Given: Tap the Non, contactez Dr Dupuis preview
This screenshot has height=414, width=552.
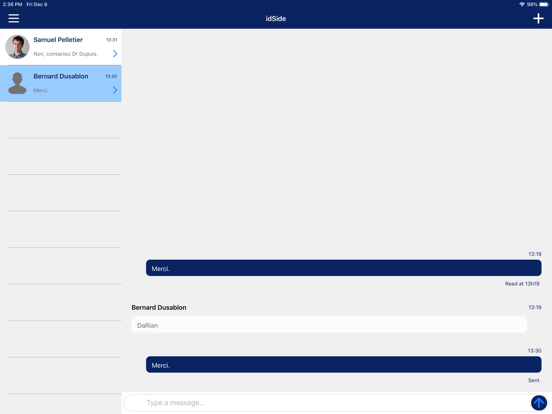Looking at the screenshot, I should click(x=65, y=54).
